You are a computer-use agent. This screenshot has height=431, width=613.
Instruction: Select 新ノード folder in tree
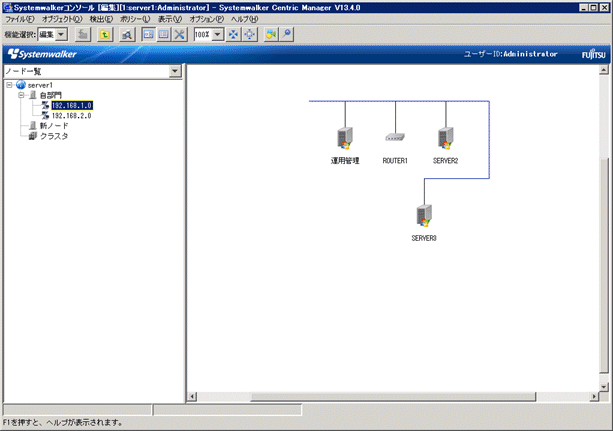tap(54, 126)
